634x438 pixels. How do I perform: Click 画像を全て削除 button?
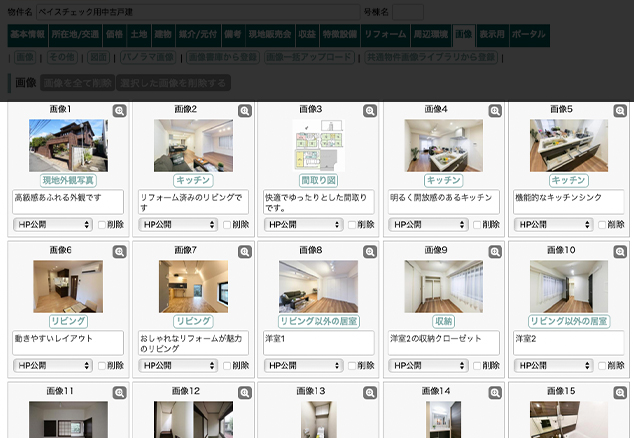click(x=78, y=83)
